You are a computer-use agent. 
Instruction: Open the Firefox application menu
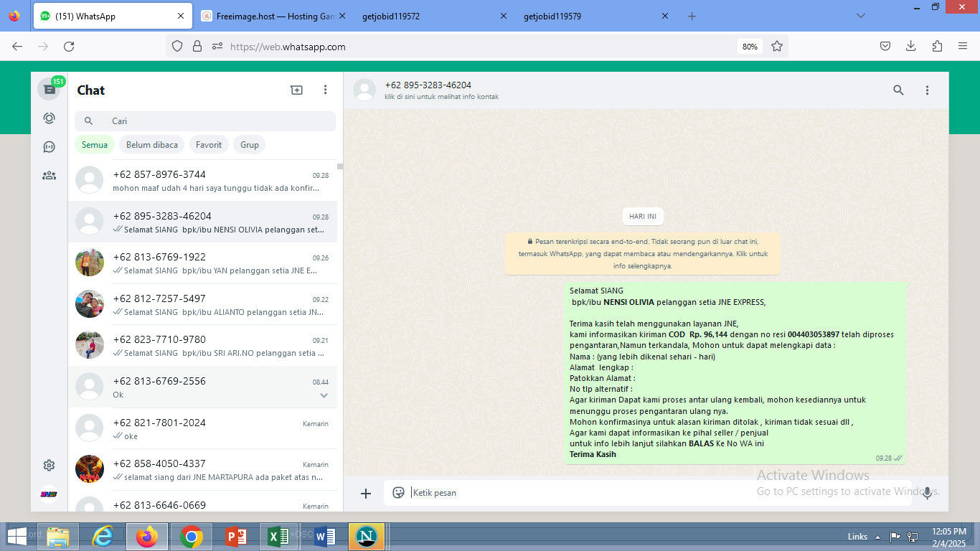(x=963, y=47)
